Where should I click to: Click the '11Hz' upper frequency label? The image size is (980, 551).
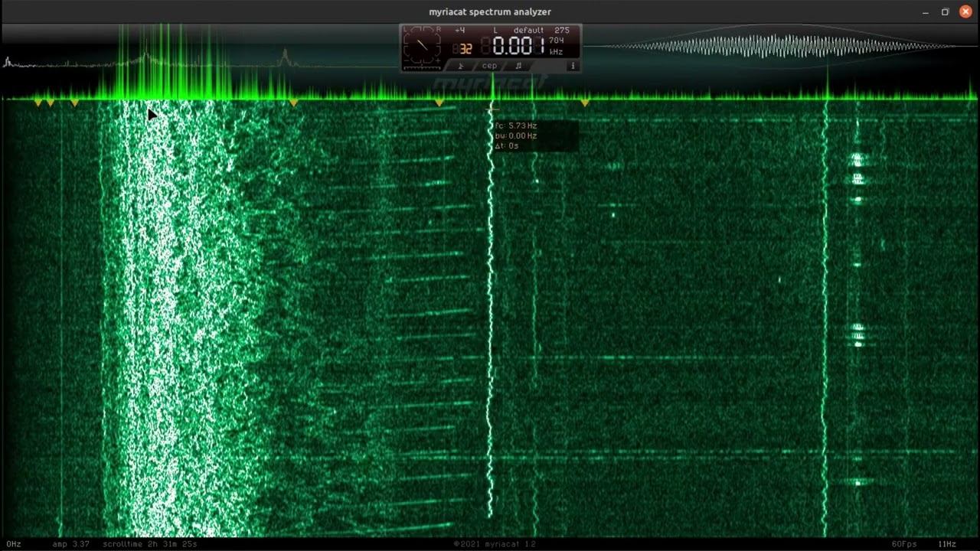click(x=948, y=544)
